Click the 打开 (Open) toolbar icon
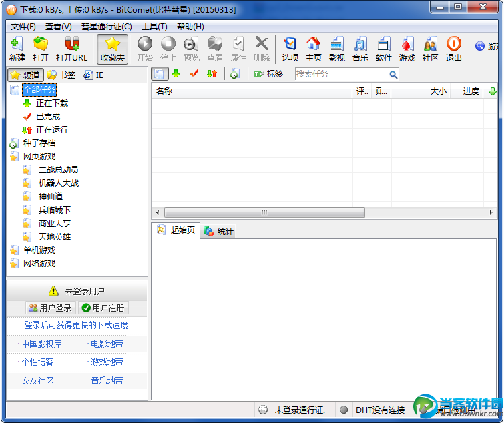This screenshot has height=423, width=504. (x=41, y=49)
